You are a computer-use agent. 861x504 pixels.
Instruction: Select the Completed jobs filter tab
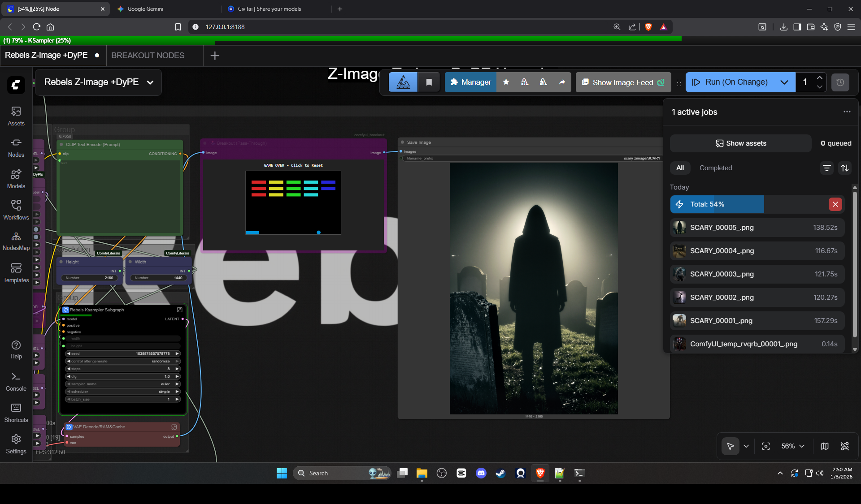point(716,168)
